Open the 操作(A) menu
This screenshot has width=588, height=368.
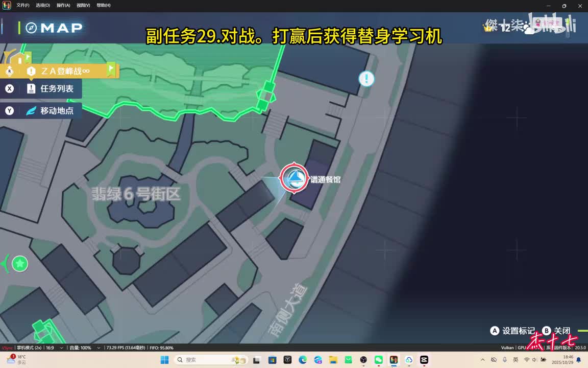pyautogui.click(x=63, y=5)
